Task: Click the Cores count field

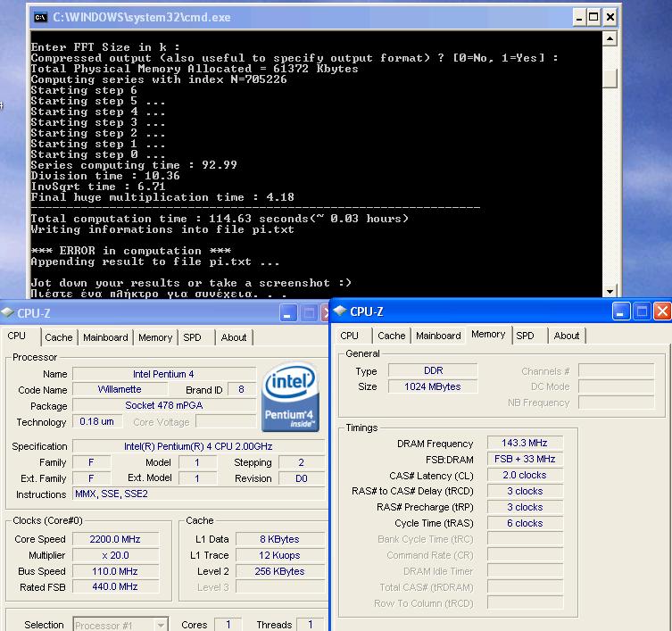Action: click(228, 625)
